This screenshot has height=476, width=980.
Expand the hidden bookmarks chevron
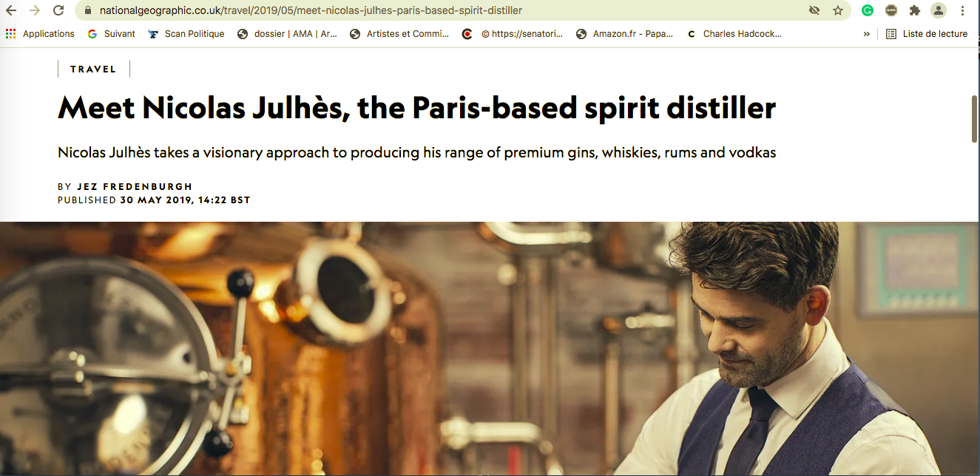(867, 34)
